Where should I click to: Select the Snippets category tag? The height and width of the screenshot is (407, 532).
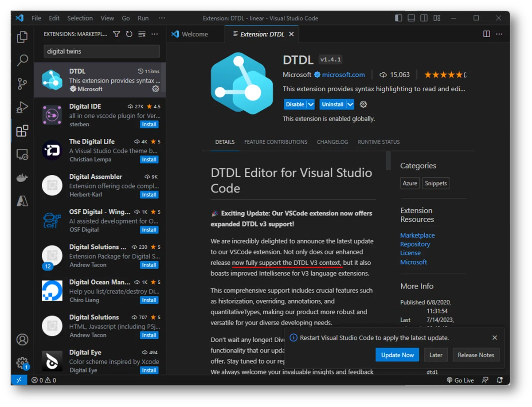(436, 183)
